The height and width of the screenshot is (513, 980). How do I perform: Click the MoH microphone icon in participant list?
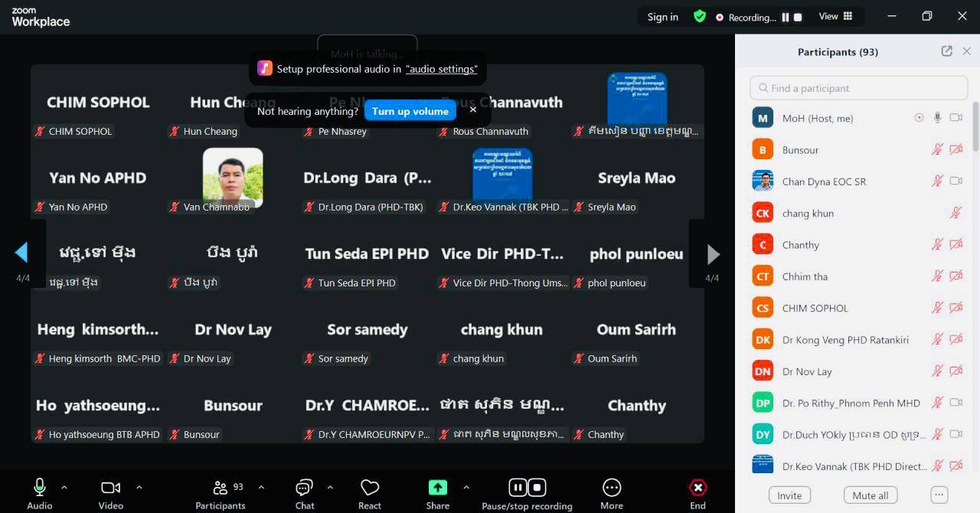click(937, 118)
